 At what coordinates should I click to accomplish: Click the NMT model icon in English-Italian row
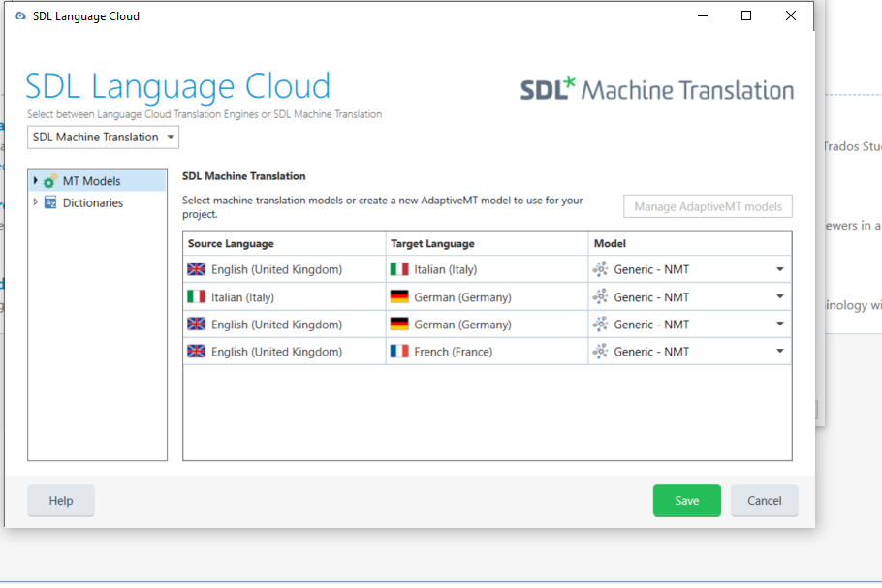pos(600,269)
